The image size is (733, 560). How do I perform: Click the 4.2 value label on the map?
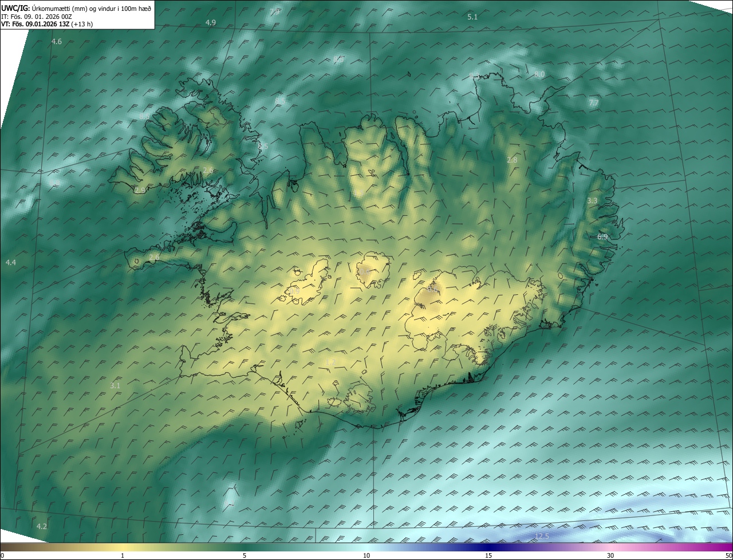click(x=42, y=526)
